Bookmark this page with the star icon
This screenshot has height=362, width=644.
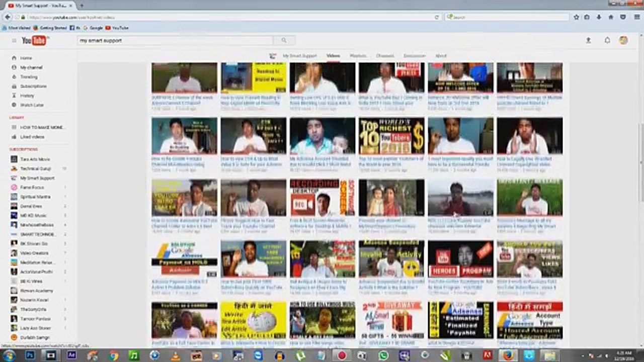577,17
